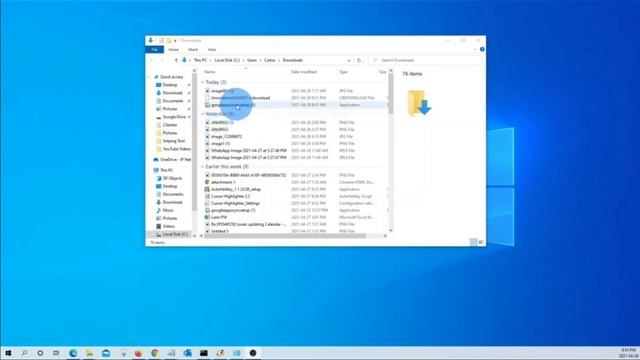Click the Properties icon in the title bar toolbar

pos(161,40)
